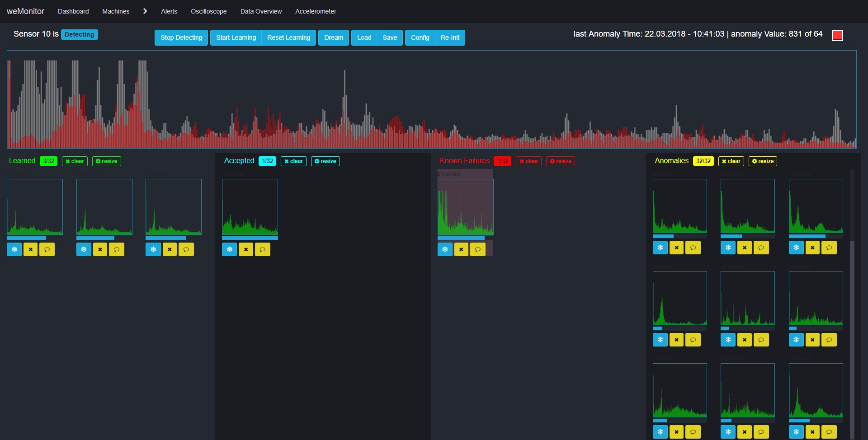Image resolution: width=868 pixels, height=440 pixels.
Task: Open the Config dialog
Action: click(420, 37)
